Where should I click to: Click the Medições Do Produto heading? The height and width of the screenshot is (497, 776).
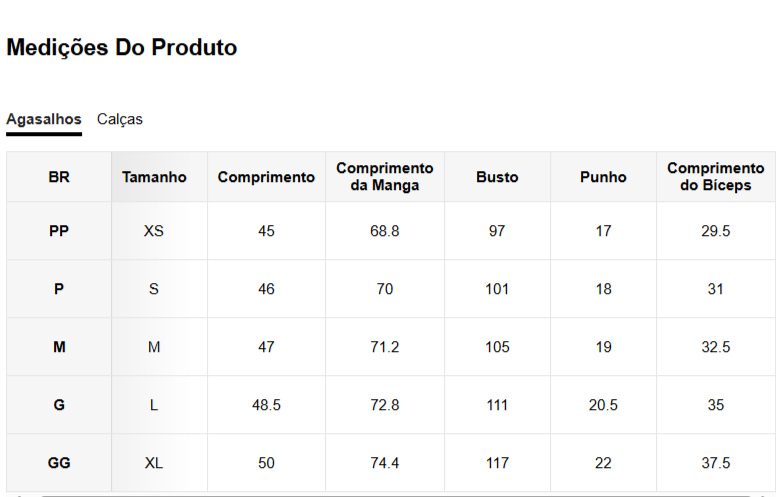click(122, 47)
